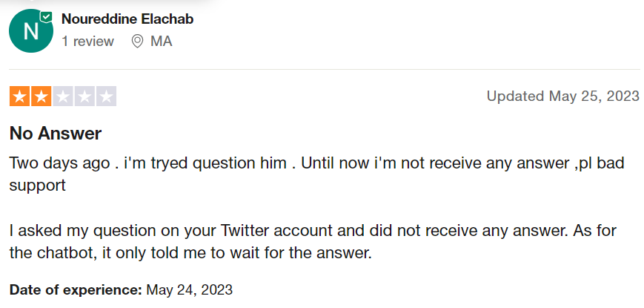Click the fourth grey star
Viewport: 644px width, 308px height.
84,96
